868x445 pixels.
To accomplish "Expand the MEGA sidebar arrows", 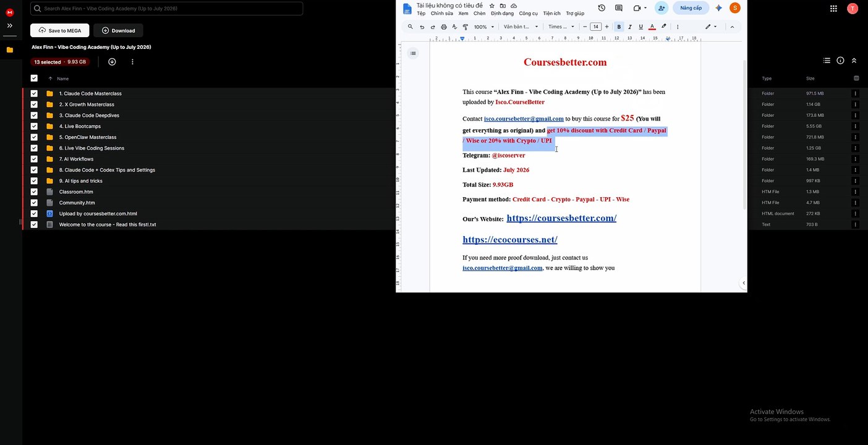I will point(10,25).
